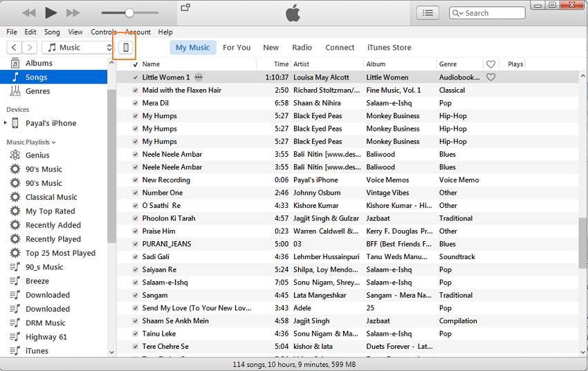Open the iPhone device button in toolbar
Image resolution: width=588 pixels, height=371 pixels.
[x=126, y=48]
